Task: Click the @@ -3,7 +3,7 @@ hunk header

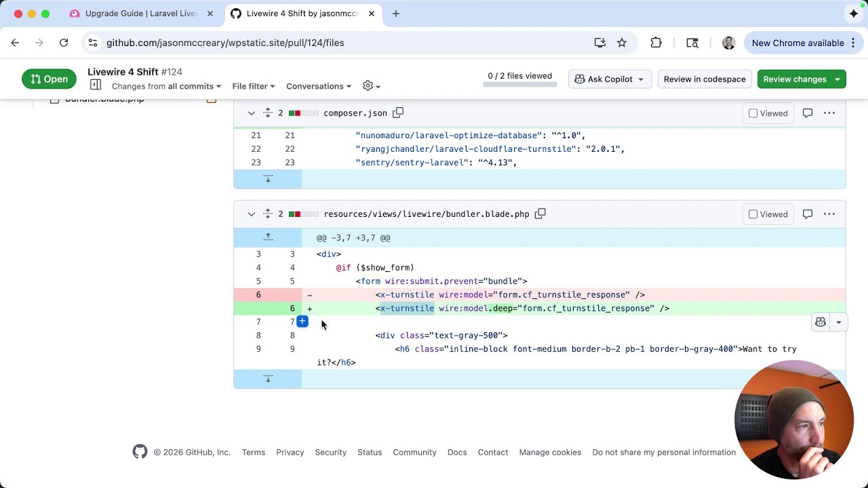Action: [x=353, y=238]
